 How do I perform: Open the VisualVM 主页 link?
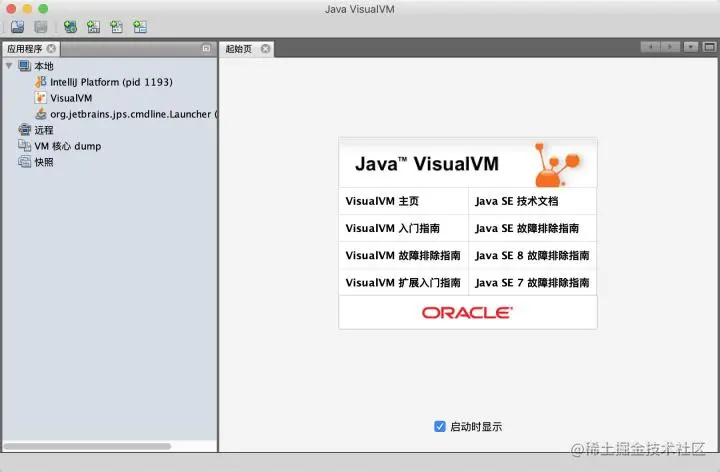382,201
